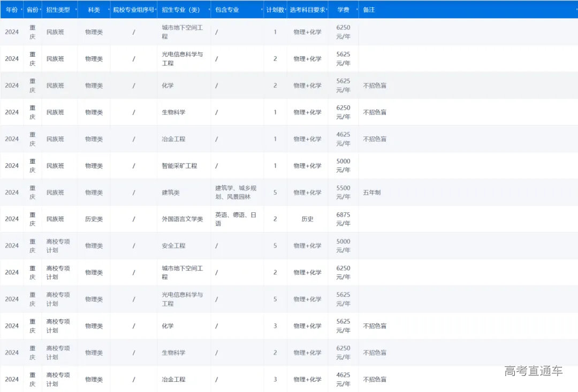
Task: Select the 备注 column header
Action: 369,10
